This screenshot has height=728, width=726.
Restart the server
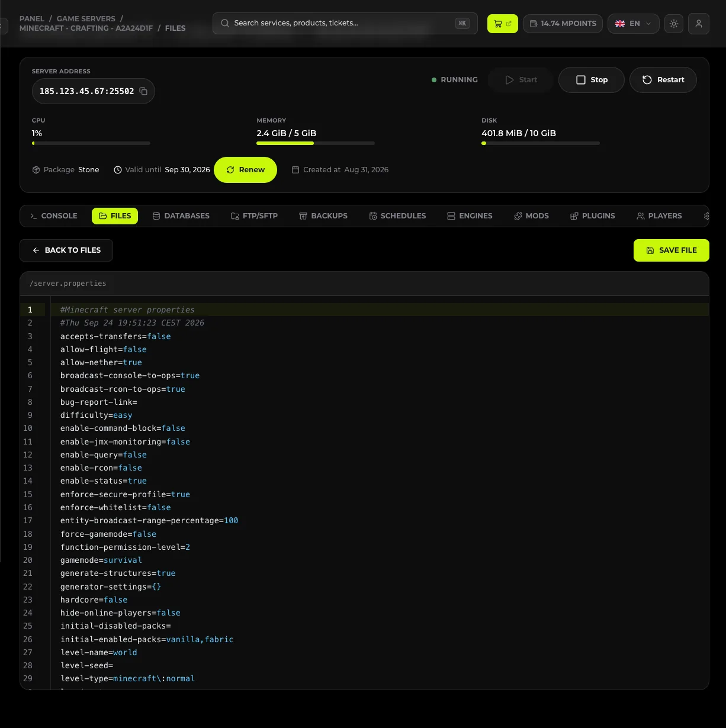tap(663, 80)
